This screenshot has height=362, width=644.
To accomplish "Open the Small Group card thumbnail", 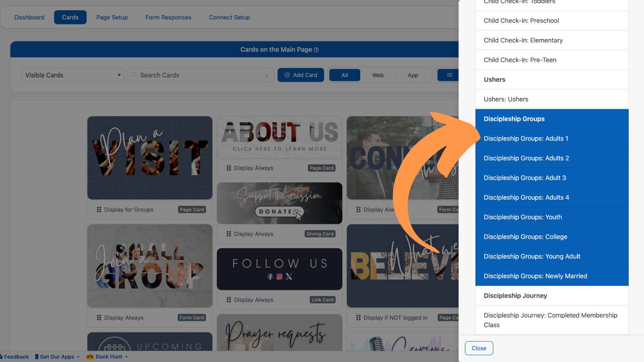I will tap(150, 266).
